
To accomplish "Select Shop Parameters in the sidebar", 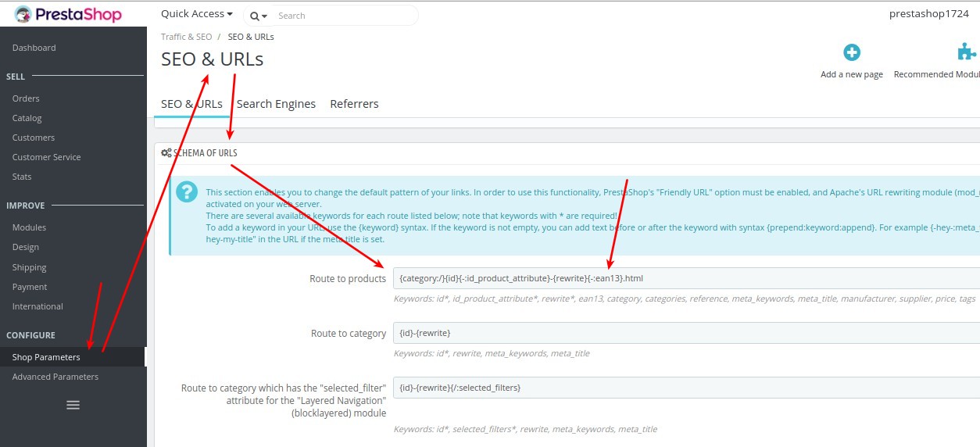I will tap(73, 357).
